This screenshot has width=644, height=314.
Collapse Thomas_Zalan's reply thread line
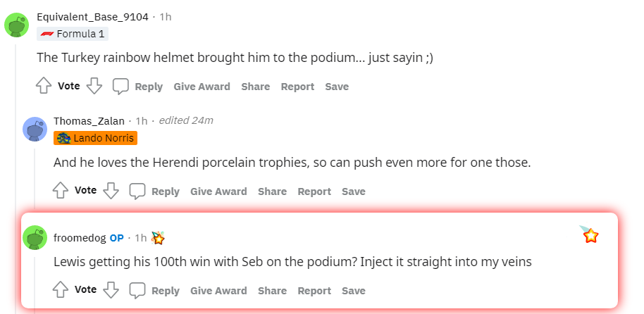pyautogui.click(x=35, y=179)
